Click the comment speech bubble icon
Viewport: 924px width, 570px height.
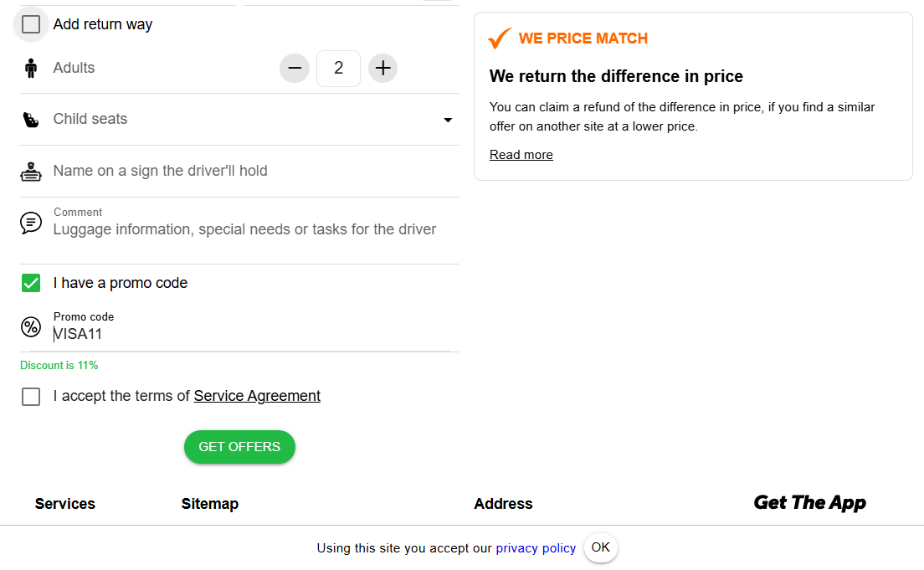31,223
